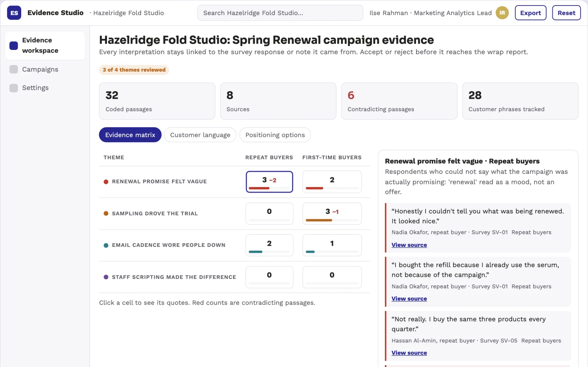This screenshot has height=367, width=588.
Task: Select Sampling drove trial First-time buyers cell
Action: (332, 213)
